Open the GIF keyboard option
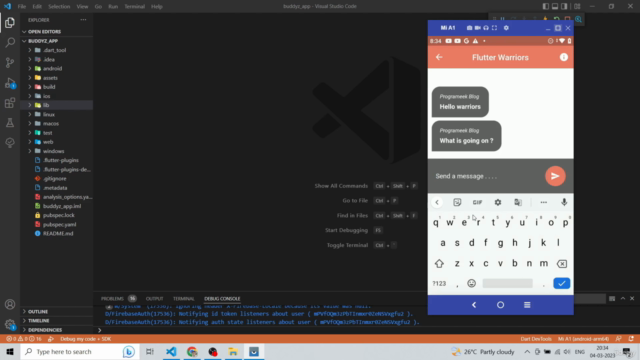Image resolution: width=640 pixels, height=360 pixels. pos(477,202)
